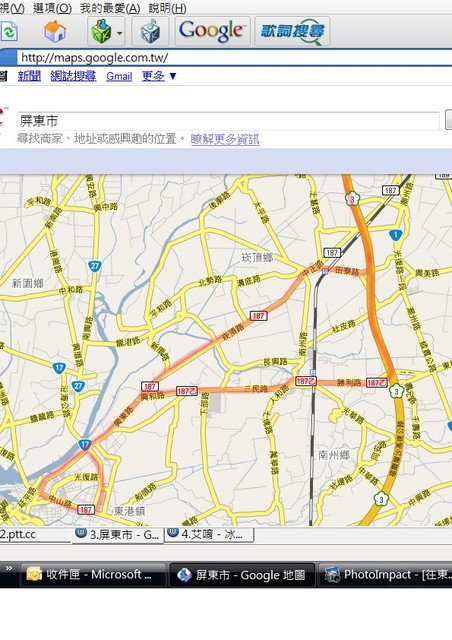Click the 瞭解更多資訊 link

point(225,140)
